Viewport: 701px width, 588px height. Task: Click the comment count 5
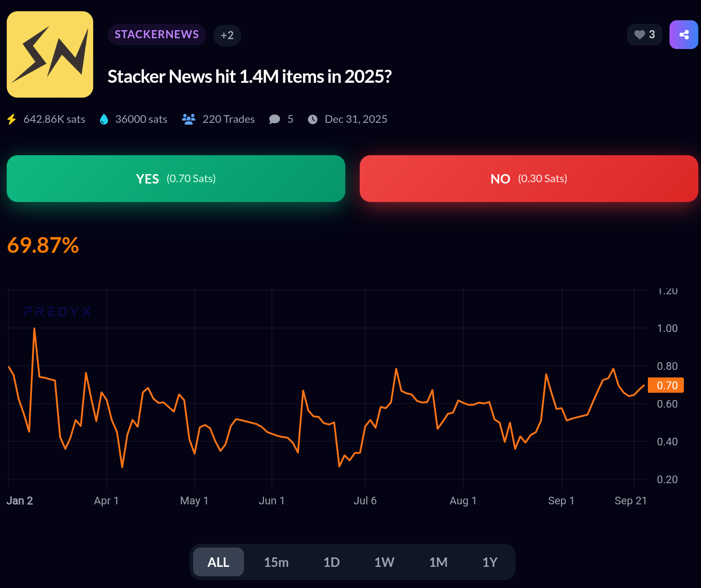tap(290, 119)
